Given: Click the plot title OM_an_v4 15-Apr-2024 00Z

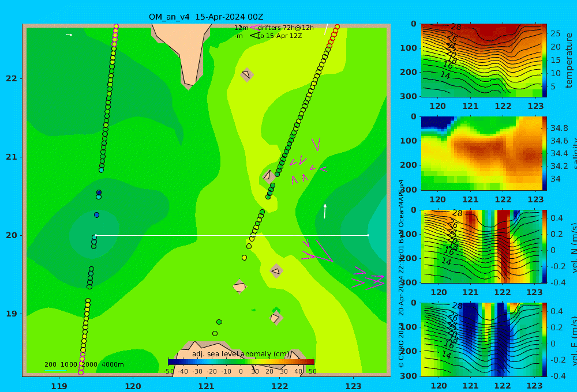Looking at the screenshot, I should (x=206, y=17).
